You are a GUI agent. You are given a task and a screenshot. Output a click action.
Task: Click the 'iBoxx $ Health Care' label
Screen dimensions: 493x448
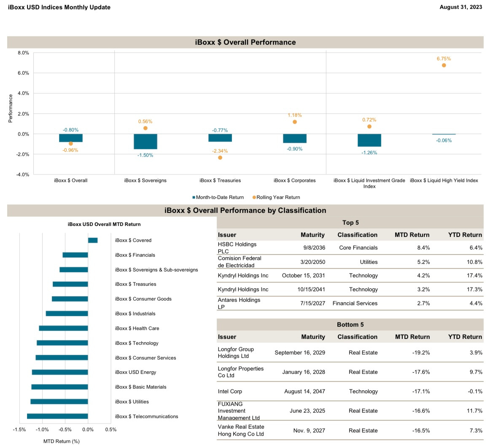click(x=137, y=328)
